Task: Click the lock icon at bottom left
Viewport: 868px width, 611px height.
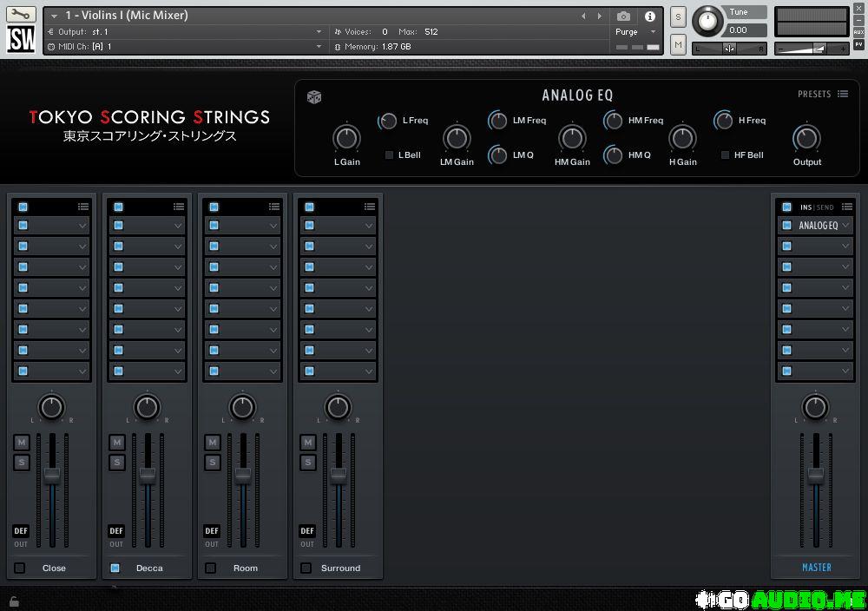Action: tap(14, 601)
